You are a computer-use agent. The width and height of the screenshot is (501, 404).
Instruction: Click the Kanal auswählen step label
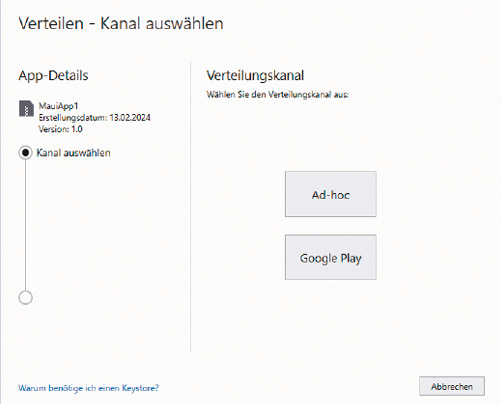pyautogui.click(x=73, y=153)
